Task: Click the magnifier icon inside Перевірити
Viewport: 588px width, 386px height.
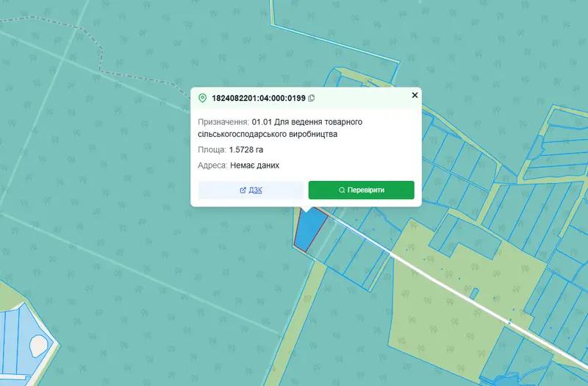Action: pyautogui.click(x=342, y=190)
